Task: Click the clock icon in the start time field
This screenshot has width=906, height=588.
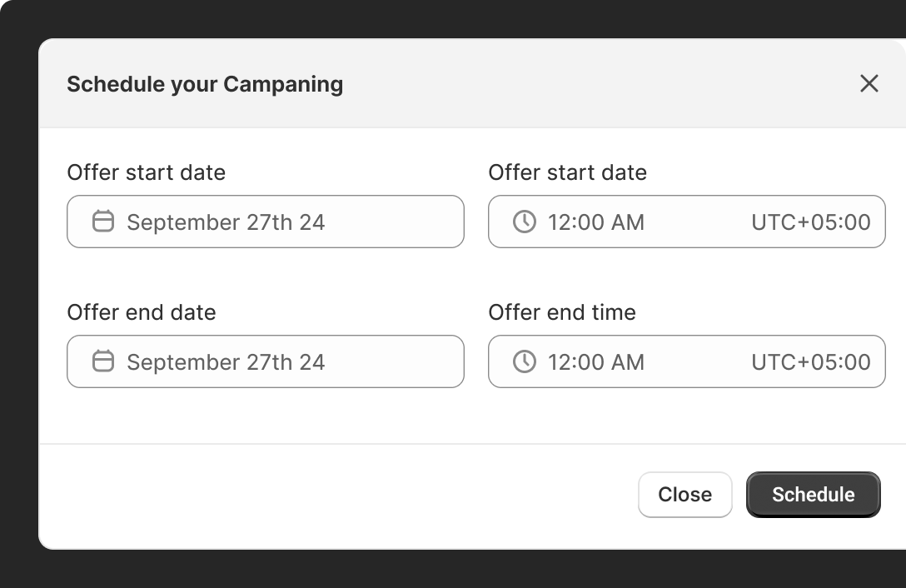Action: pos(524,222)
